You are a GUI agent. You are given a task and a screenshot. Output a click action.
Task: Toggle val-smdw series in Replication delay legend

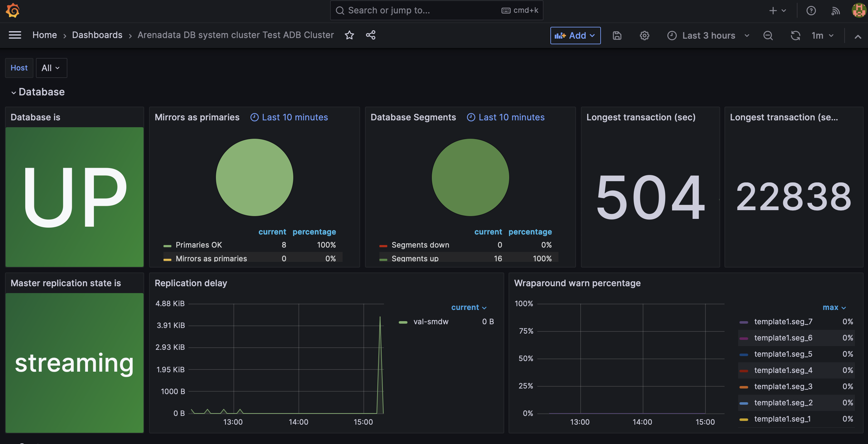coord(430,322)
